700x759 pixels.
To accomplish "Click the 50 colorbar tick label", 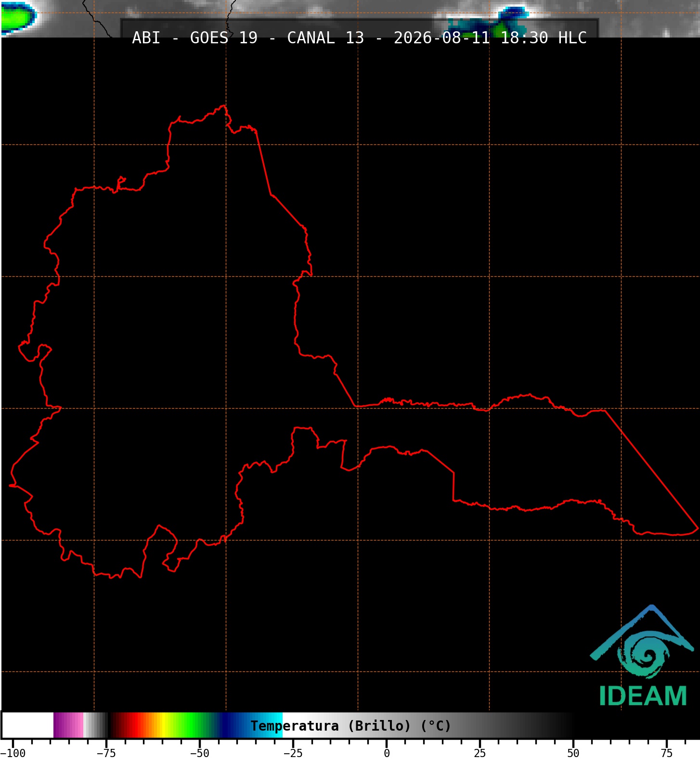I will [573, 753].
